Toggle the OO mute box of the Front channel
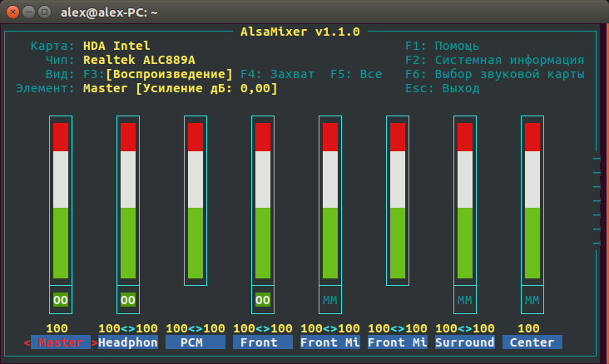The width and height of the screenshot is (609, 364). (x=263, y=300)
